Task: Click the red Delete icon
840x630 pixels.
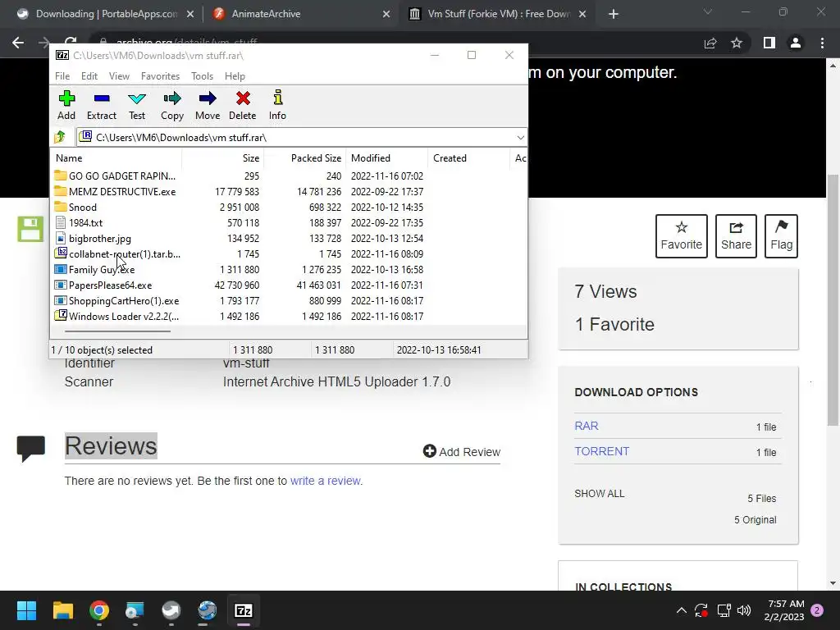Action: 243,98
